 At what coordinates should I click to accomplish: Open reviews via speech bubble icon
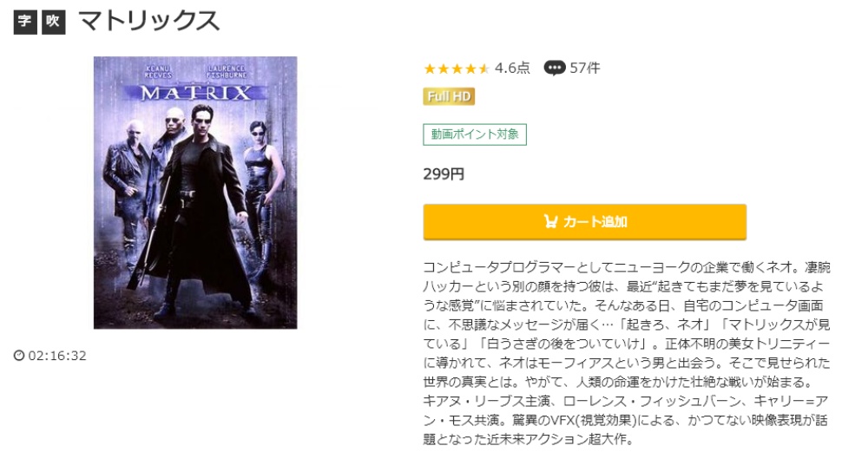554,68
